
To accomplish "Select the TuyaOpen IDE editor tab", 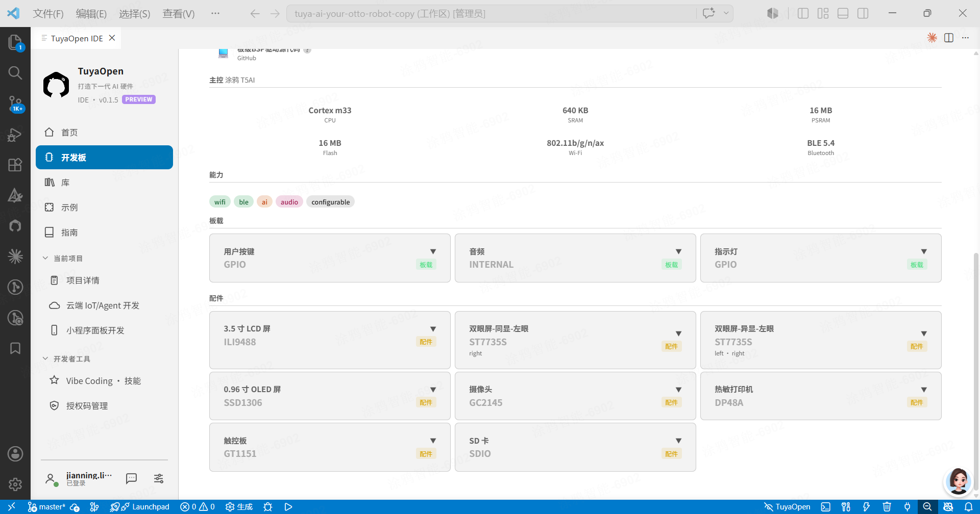I will tap(76, 38).
